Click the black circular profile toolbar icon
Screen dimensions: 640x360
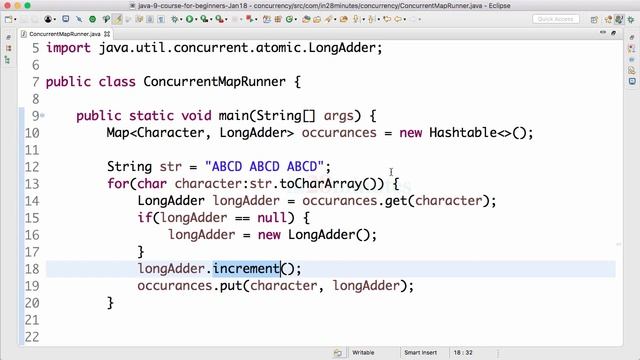48,19
